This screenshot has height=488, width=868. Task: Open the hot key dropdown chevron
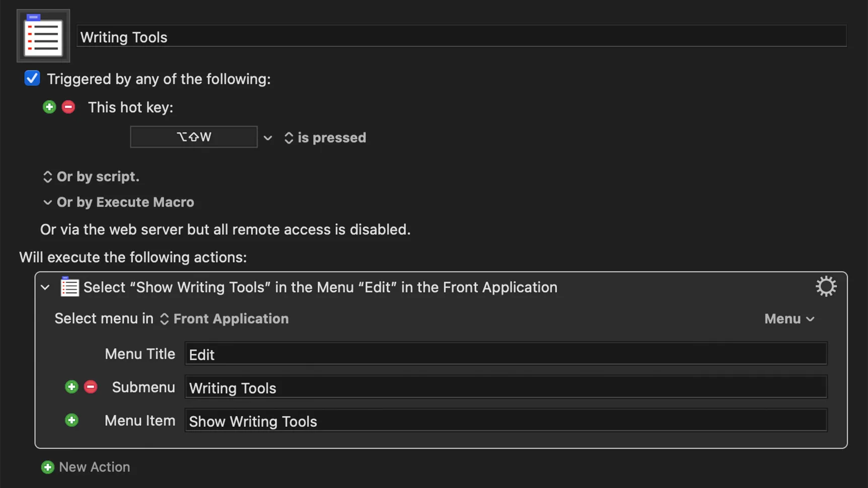coord(268,138)
